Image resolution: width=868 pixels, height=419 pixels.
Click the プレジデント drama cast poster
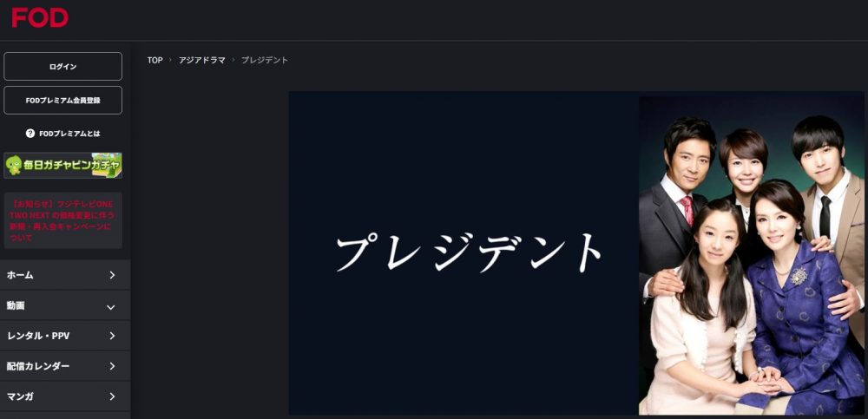click(751, 255)
